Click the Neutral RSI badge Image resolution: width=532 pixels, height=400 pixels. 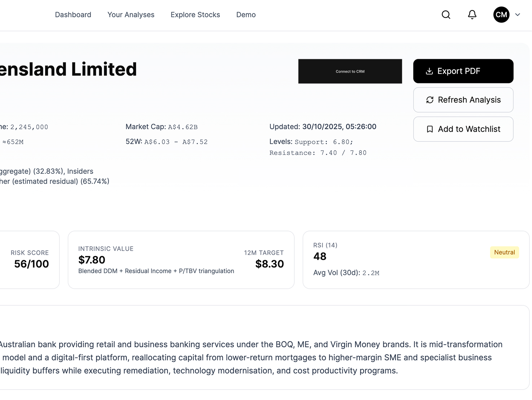point(504,252)
